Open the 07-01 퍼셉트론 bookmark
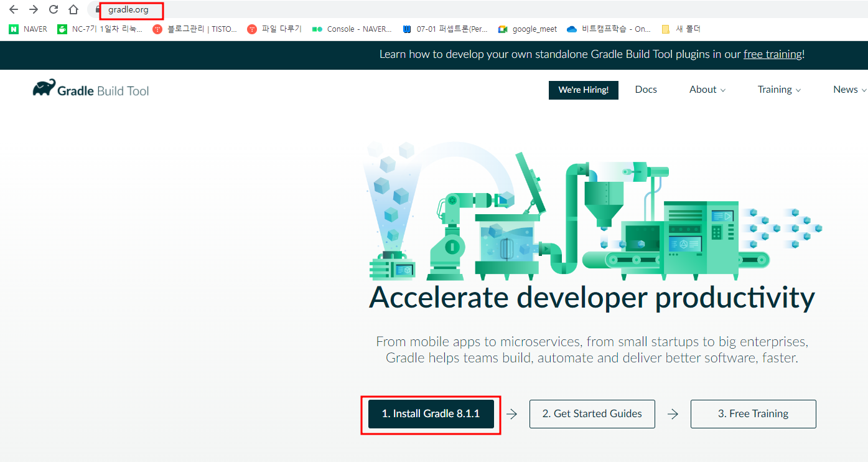The width and height of the screenshot is (868, 462). tap(446, 29)
